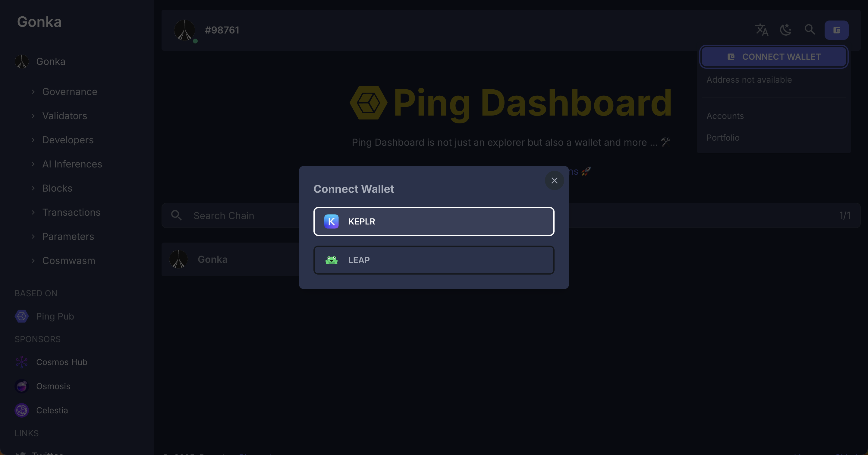Choose the Leap wallet option
The image size is (868, 455).
click(x=434, y=260)
